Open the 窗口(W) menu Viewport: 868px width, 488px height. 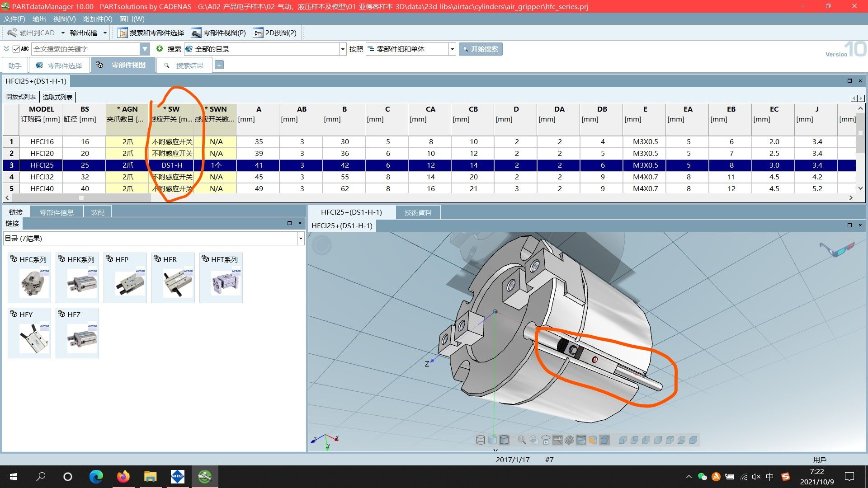point(132,19)
